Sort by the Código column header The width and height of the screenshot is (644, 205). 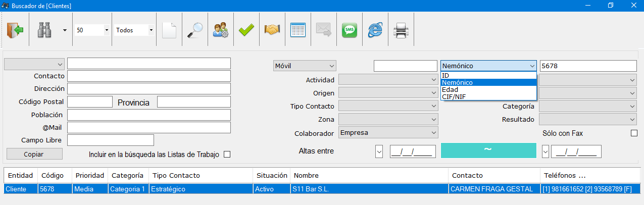55,175
